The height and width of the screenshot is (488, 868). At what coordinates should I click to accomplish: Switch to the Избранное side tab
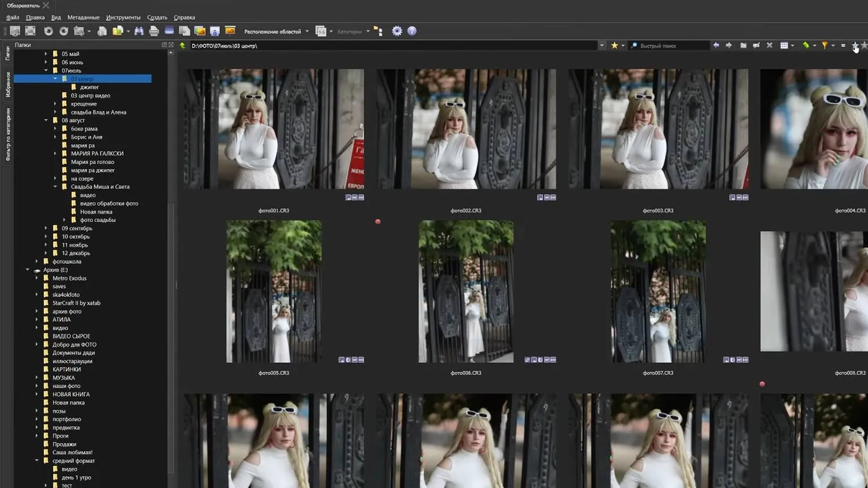(8, 85)
